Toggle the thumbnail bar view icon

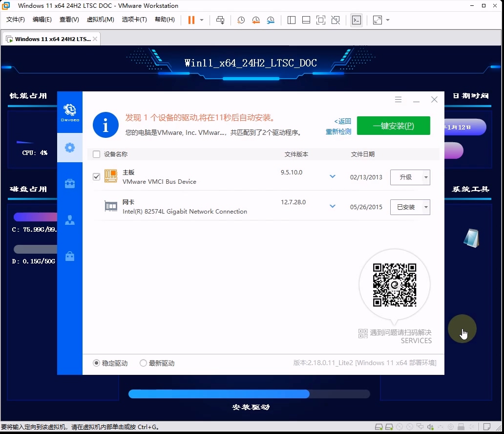pyautogui.click(x=306, y=20)
